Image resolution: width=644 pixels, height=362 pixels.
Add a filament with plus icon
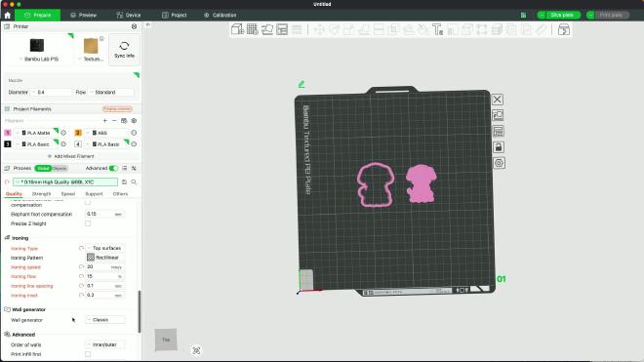pos(105,121)
